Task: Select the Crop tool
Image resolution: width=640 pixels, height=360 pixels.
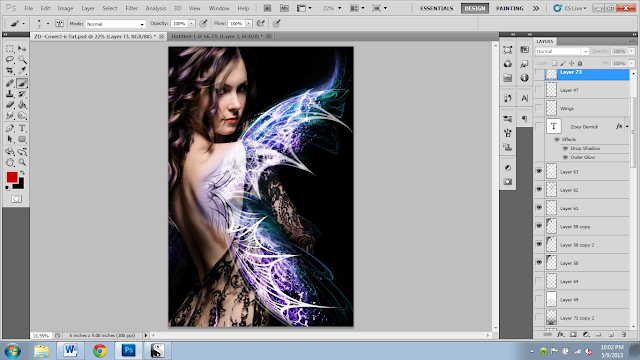Action: click(10, 71)
